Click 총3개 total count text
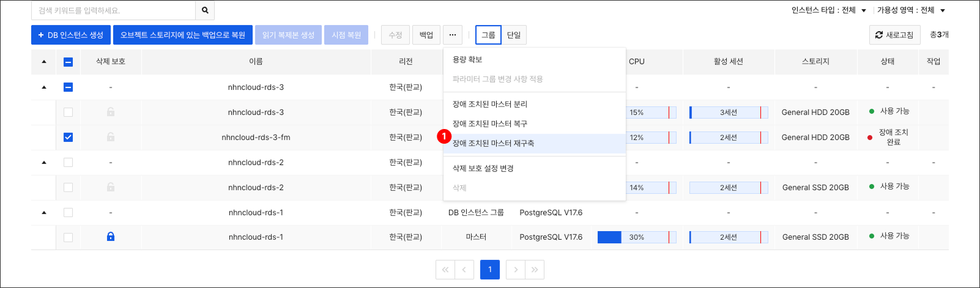Image resolution: width=980 pixels, height=288 pixels. pos(939,35)
